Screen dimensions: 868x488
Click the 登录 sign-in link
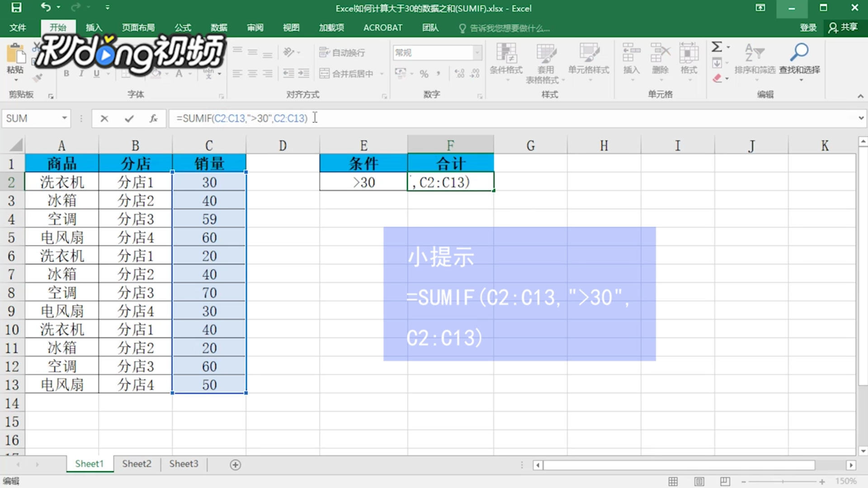point(808,28)
